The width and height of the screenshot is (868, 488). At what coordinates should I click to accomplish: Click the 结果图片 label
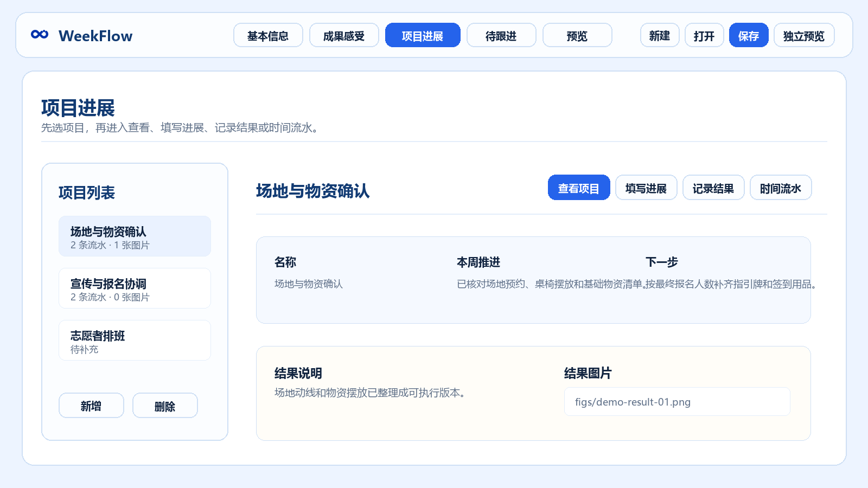point(588,373)
